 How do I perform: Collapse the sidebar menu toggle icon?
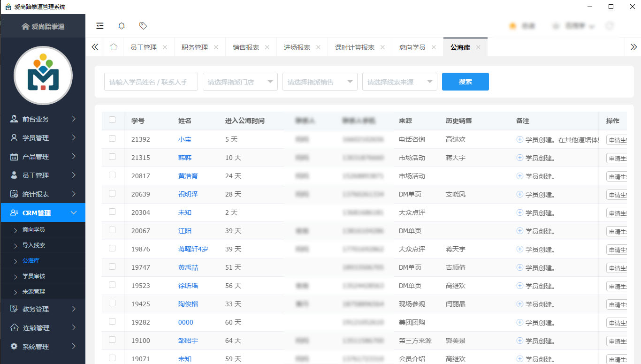[99, 26]
